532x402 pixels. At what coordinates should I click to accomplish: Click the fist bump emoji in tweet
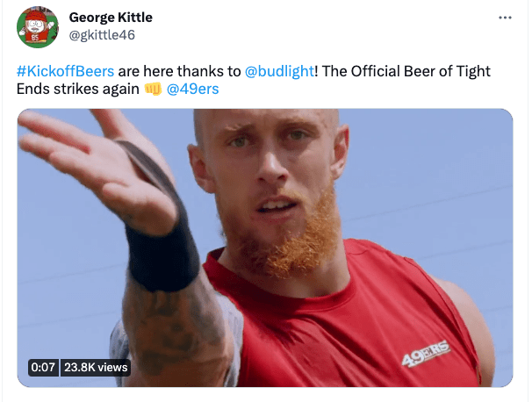pyautogui.click(x=153, y=90)
